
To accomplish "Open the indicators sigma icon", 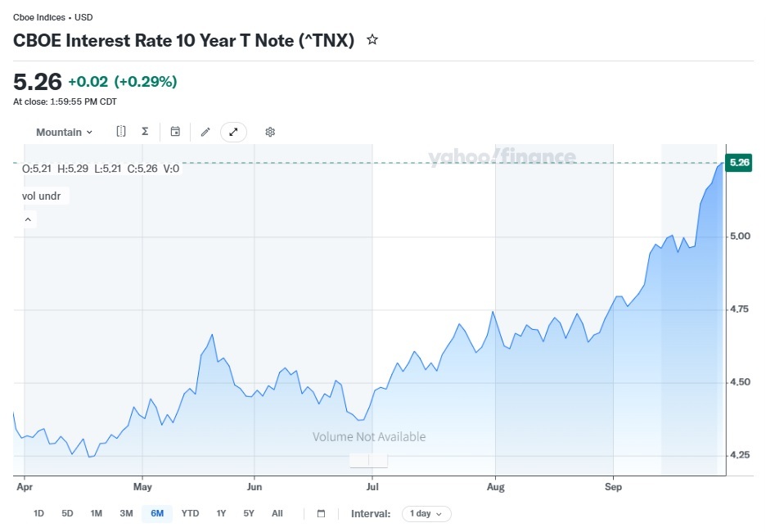I will (x=145, y=132).
